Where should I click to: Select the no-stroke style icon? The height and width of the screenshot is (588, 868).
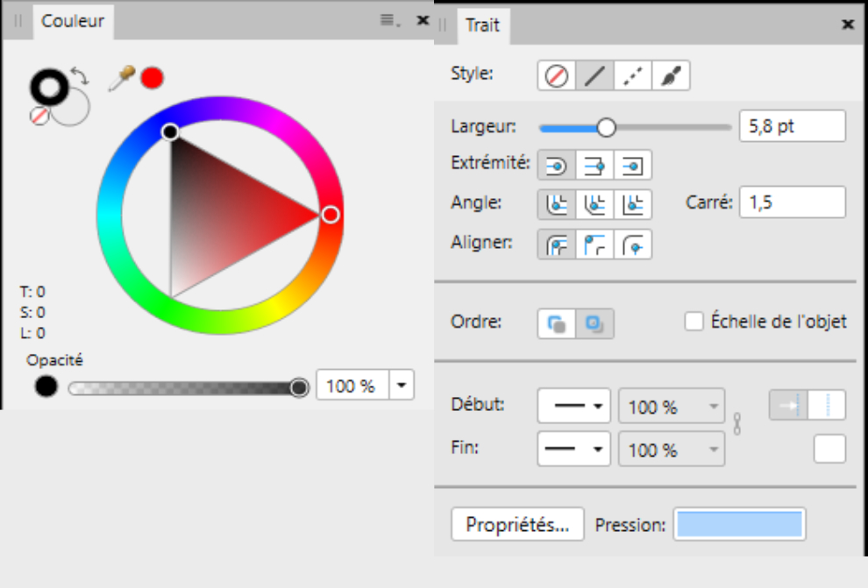(557, 75)
